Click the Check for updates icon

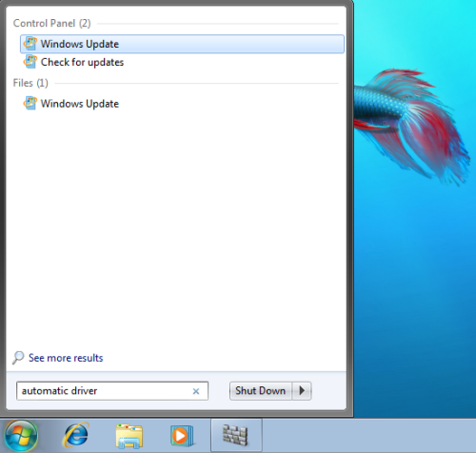[30, 62]
